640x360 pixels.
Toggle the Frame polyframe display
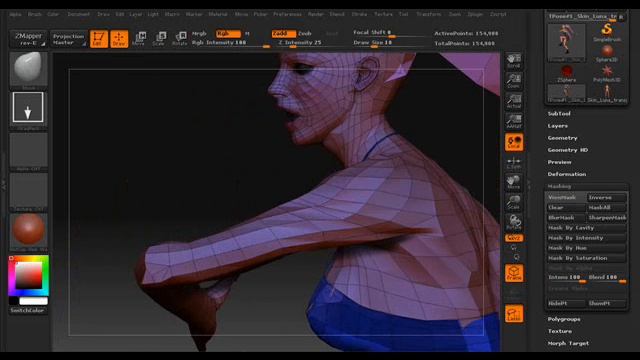point(514,273)
